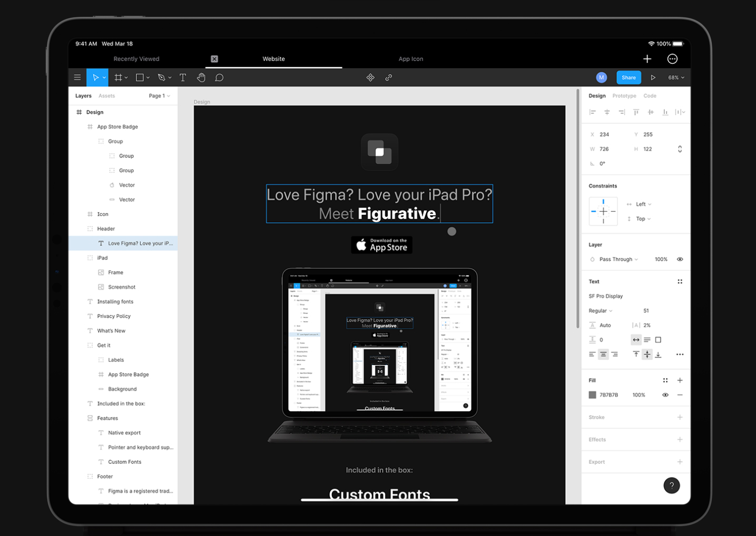Add a stroke with plus

(680, 418)
